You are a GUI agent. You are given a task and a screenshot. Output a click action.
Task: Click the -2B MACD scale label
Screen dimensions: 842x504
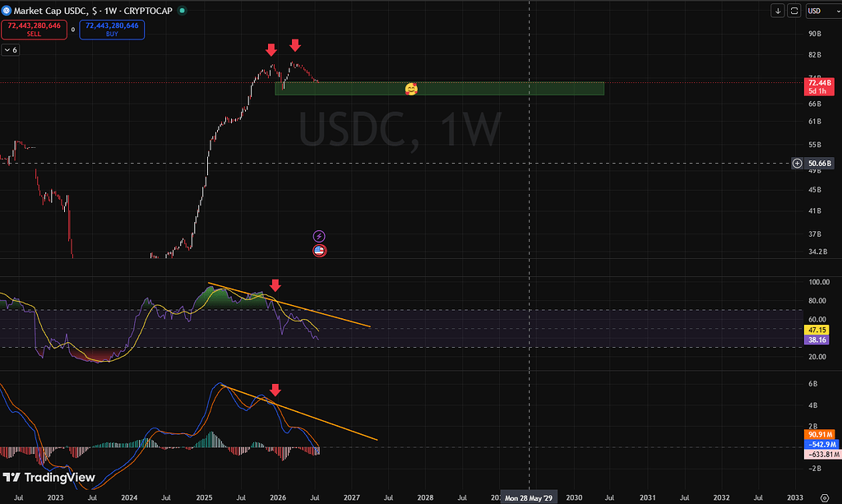(815, 469)
